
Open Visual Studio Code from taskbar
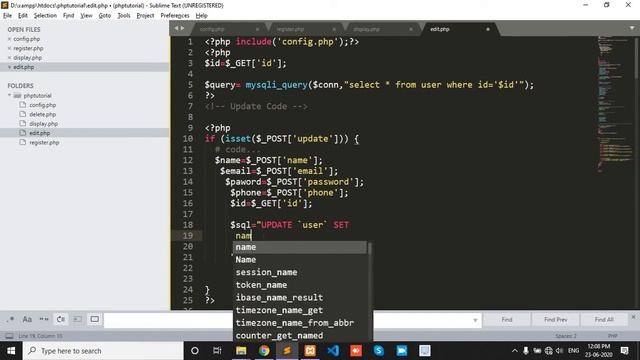pyautogui.click(x=333, y=351)
